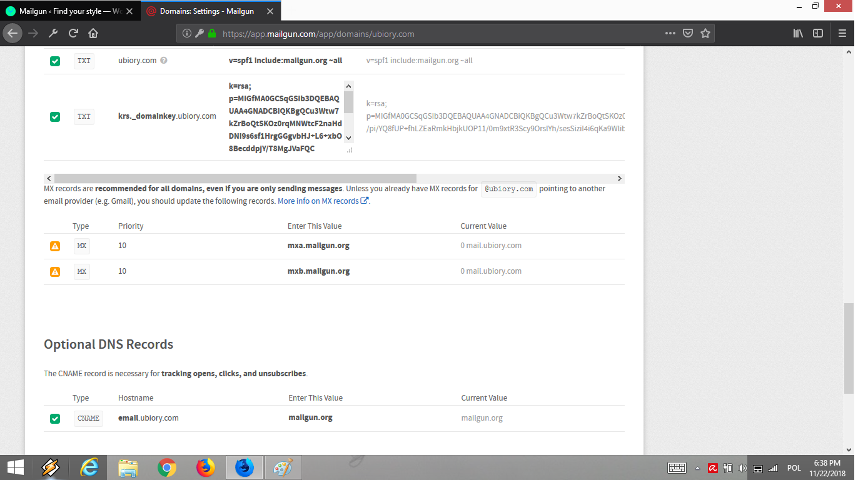868x480 pixels.
Task: Click the up arrow in the DKIM textarea scrollbar
Action: click(x=349, y=86)
